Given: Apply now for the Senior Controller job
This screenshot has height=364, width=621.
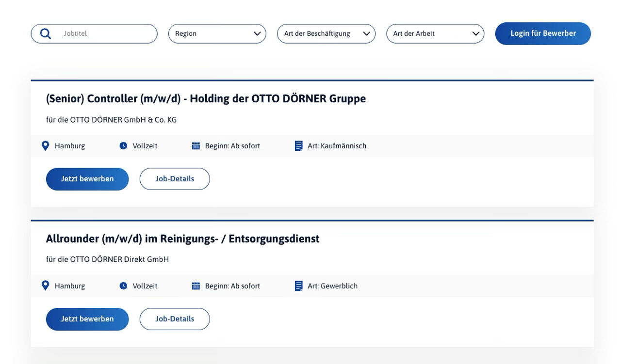Looking at the screenshot, I should coord(87,179).
